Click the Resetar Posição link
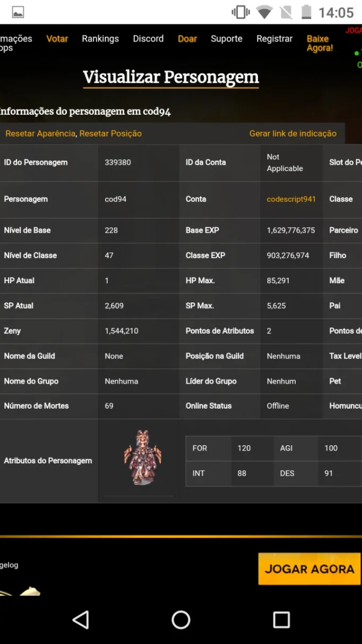 point(110,133)
